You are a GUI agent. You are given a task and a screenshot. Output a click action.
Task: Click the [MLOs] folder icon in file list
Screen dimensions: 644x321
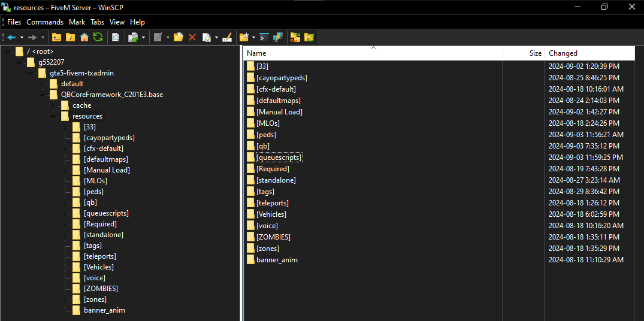pyautogui.click(x=250, y=123)
